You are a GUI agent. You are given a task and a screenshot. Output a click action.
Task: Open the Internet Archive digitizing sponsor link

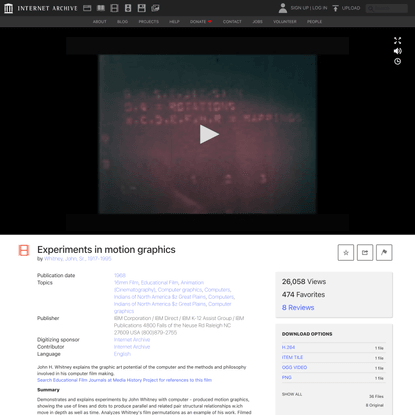pyautogui.click(x=132, y=340)
